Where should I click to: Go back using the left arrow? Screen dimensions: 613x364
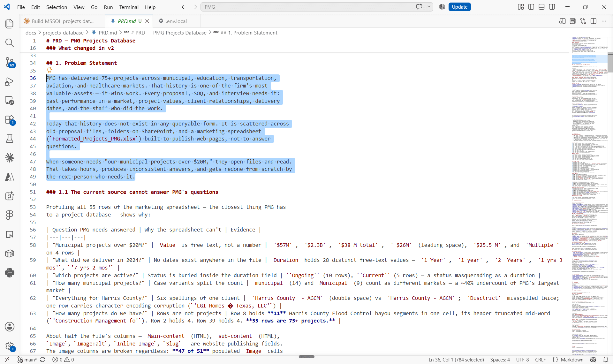point(184,7)
